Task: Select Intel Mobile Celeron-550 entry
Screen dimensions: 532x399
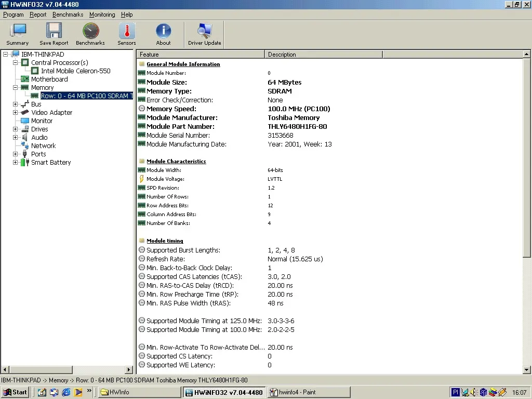Action: click(76, 71)
